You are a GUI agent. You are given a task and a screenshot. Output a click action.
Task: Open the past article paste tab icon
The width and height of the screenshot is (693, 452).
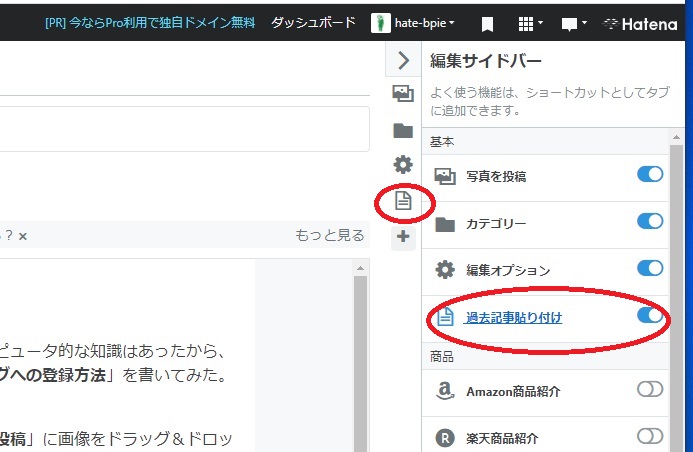click(403, 201)
